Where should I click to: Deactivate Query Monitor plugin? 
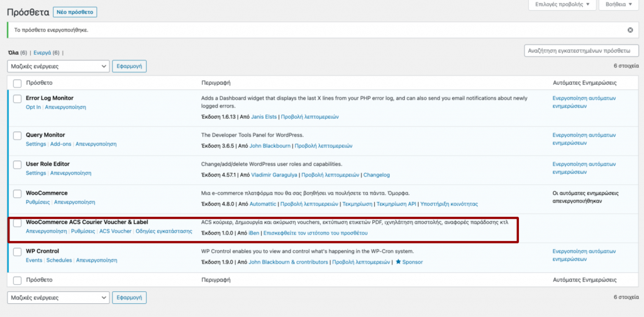[96, 144]
